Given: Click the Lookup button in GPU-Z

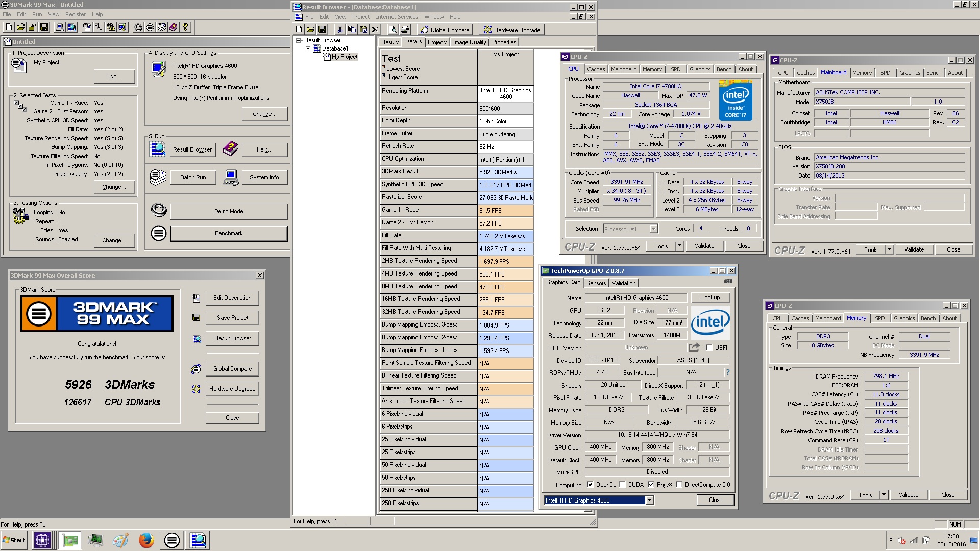Looking at the screenshot, I should tap(710, 297).
